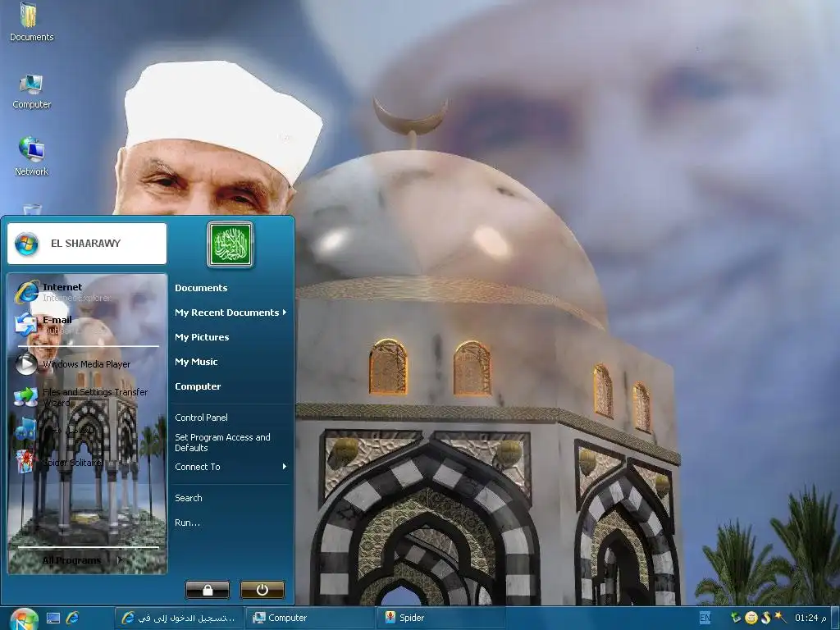Viewport: 840px width, 630px height.
Task: Click EN language bar indicator
Action: [x=705, y=619]
